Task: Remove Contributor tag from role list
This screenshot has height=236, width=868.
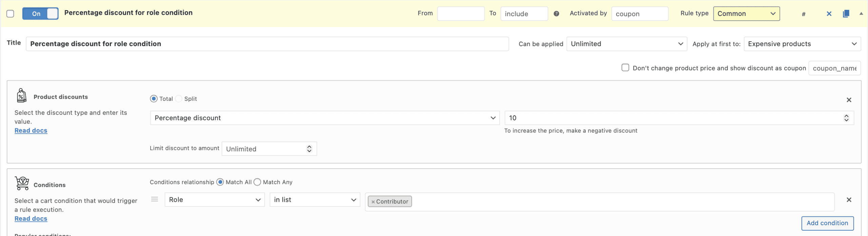Action: tap(373, 202)
